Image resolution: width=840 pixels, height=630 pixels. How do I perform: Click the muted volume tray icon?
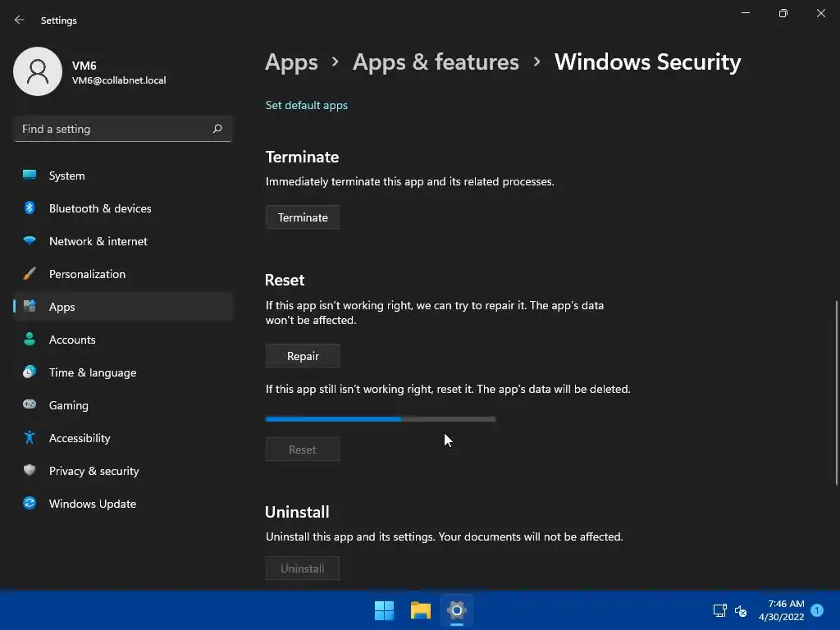(x=741, y=610)
